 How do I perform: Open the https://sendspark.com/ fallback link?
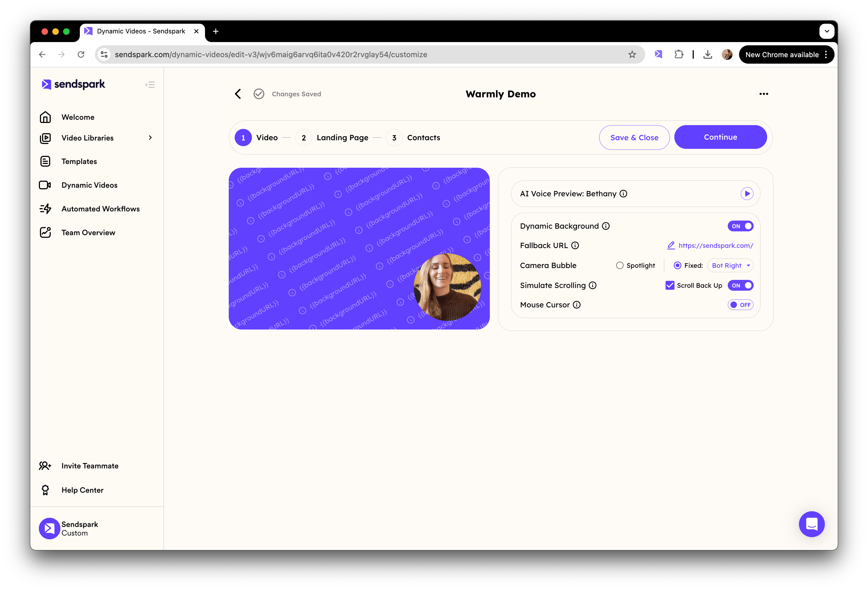click(x=715, y=245)
